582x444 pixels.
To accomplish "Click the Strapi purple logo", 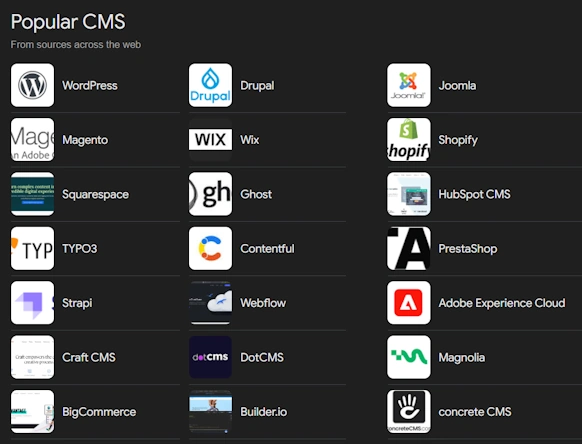I will 32,303.
